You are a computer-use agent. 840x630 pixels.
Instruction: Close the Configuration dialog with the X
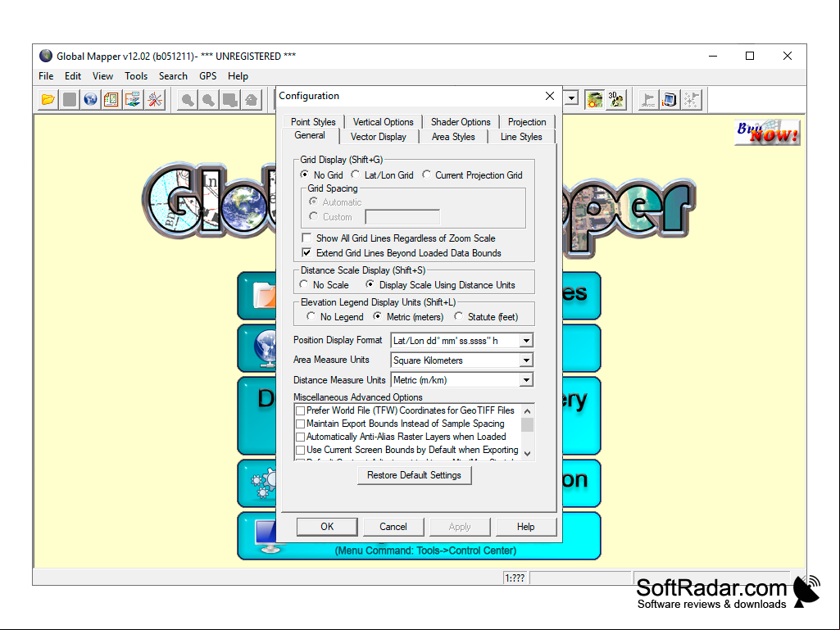550,96
